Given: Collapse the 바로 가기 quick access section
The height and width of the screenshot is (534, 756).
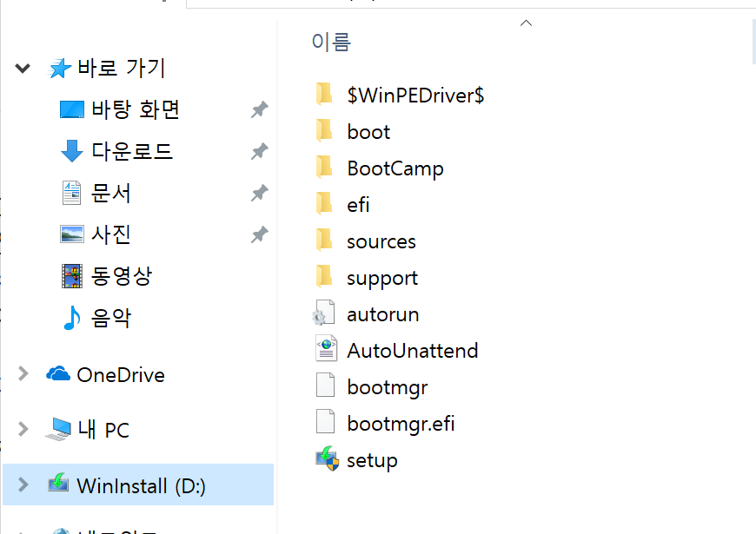Looking at the screenshot, I should click(x=23, y=69).
